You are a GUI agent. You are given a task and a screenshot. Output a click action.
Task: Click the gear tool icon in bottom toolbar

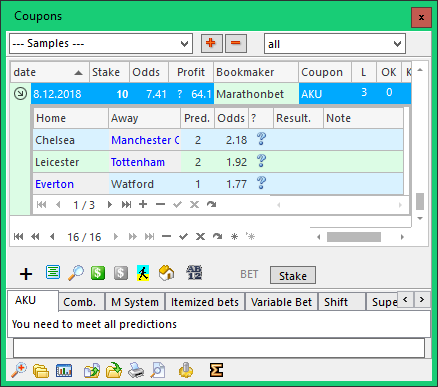[186, 370]
